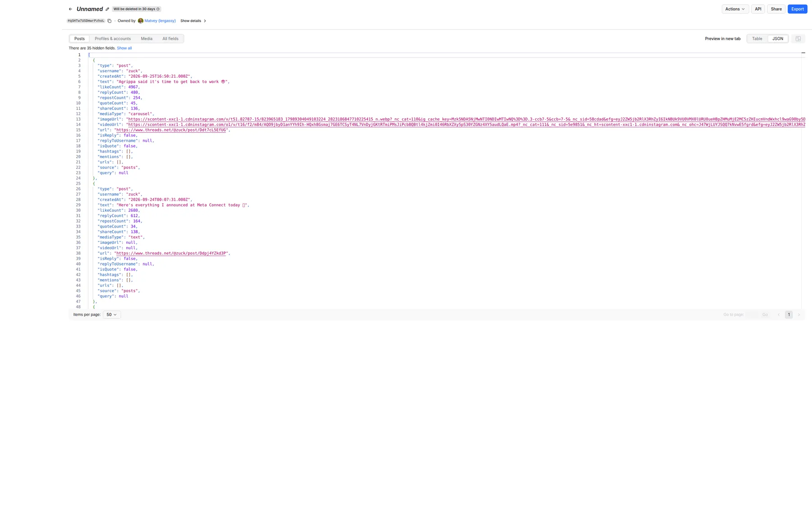Image resolution: width=812 pixels, height=508 pixels.
Task: Click the dataset ID text #qSHTw7USDmwrPzhoL
Action: point(86,21)
